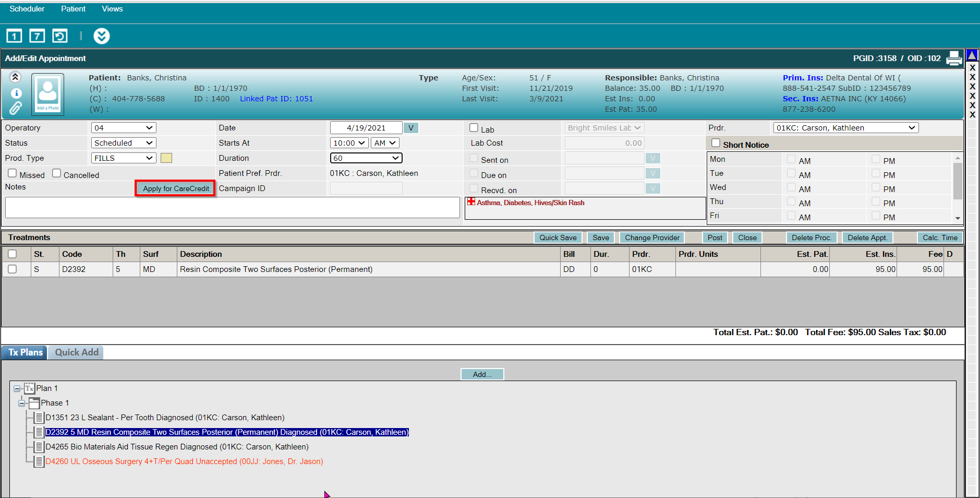The width and height of the screenshot is (980, 498).
Task: Open the Prdr. provider dropdown
Action: pyautogui.click(x=846, y=128)
